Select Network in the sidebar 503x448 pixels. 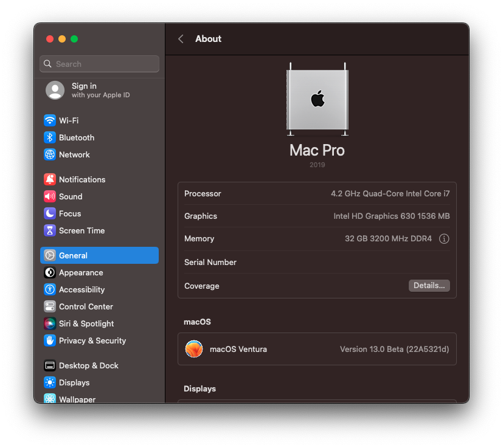74,154
